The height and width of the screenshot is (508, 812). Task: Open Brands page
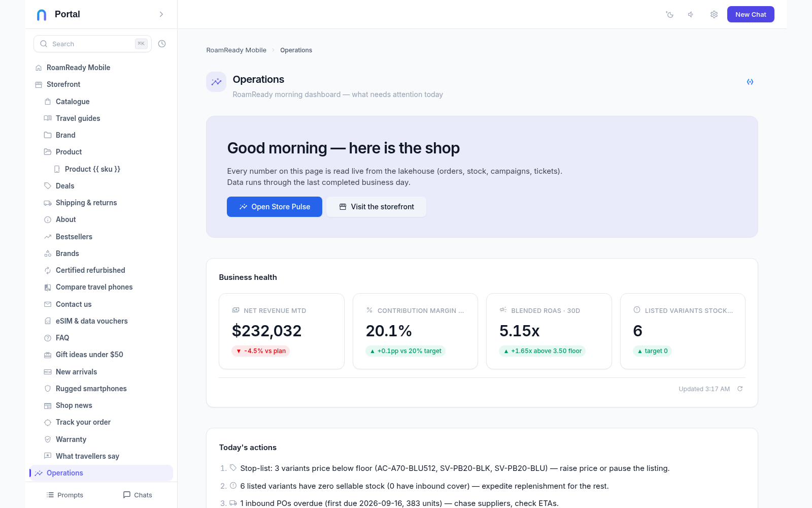click(x=106, y=253)
